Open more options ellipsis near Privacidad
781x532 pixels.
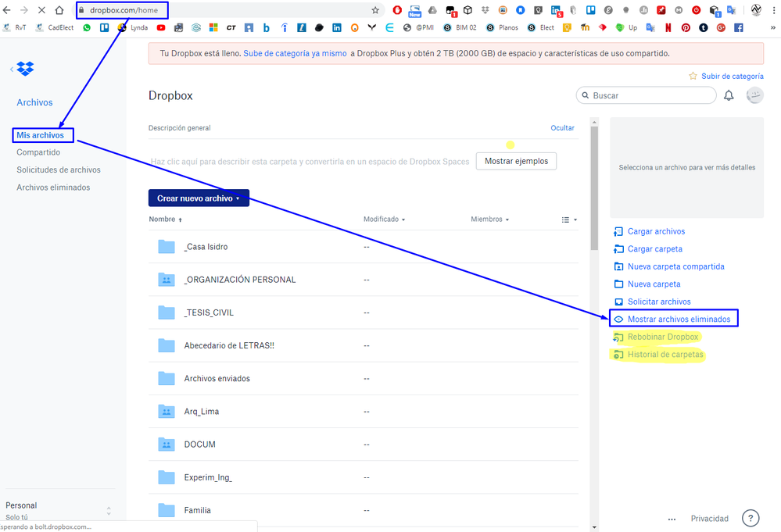pyautogui.click(x=672, y=519)
